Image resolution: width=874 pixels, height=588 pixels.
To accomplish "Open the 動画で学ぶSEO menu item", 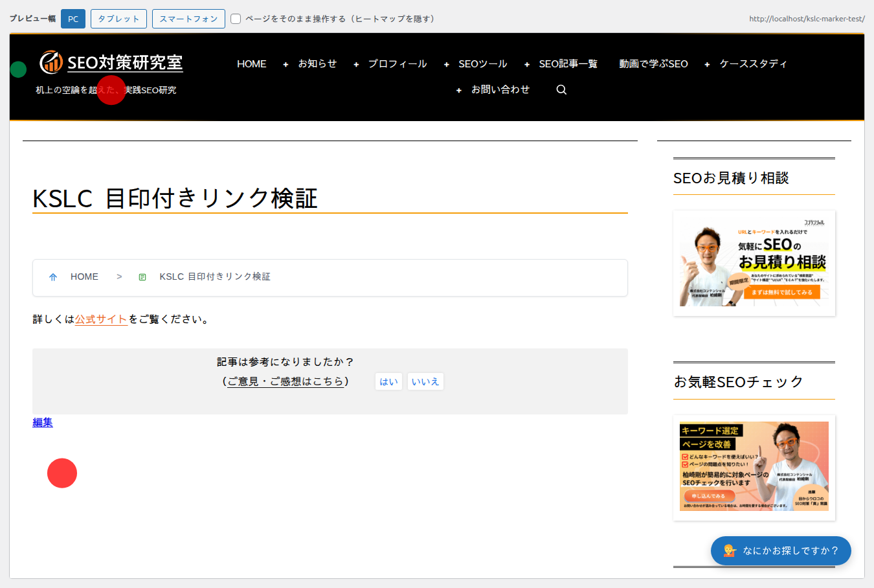I will pos(653,63).
